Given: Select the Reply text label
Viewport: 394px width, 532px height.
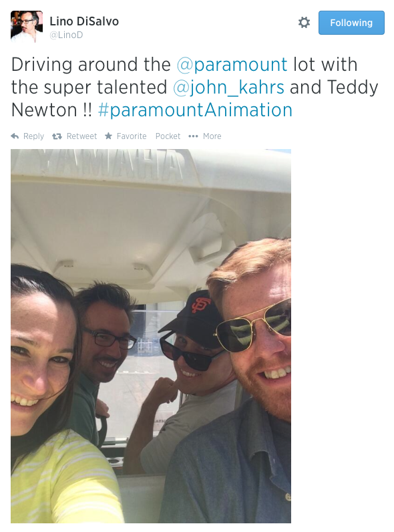Looking at the screenshot, I should click(x=33, y=136).
